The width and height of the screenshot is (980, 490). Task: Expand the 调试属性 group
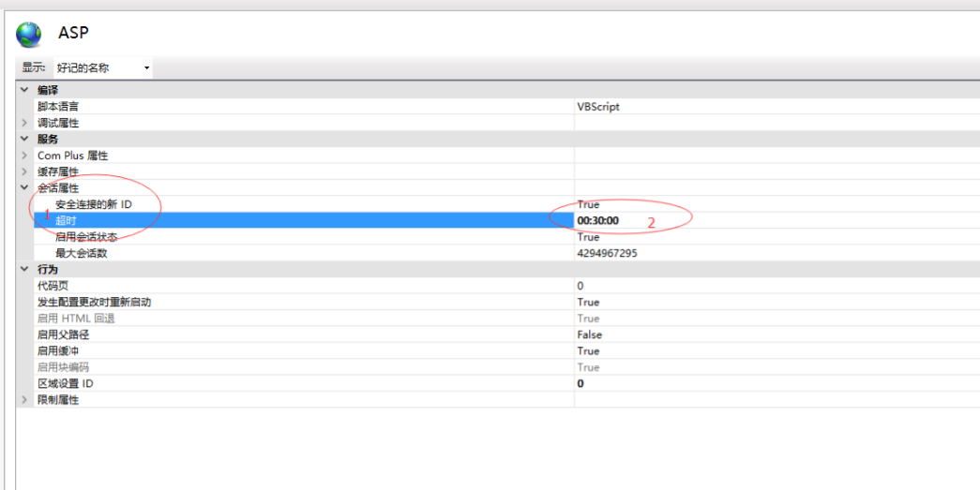click(24, 123)
